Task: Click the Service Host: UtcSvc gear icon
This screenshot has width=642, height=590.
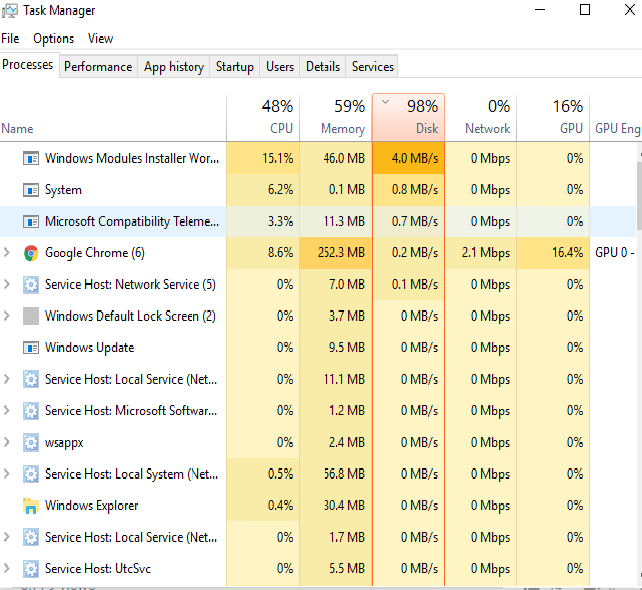Action: tap(30, 569)
